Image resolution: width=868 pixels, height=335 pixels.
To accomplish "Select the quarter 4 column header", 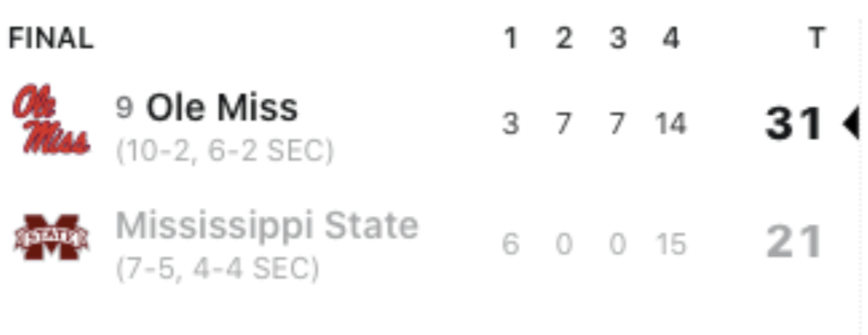I will (671, 39).
